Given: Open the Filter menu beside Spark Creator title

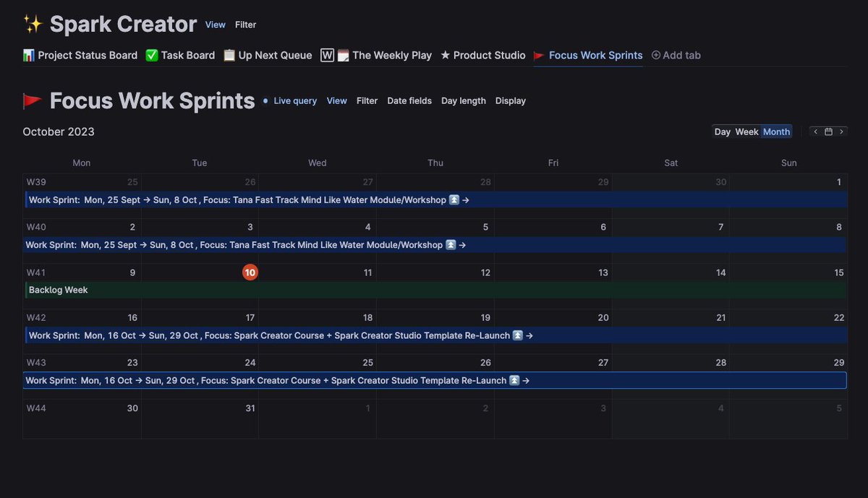Looking at the screenshot, I should tap(246, 25).
